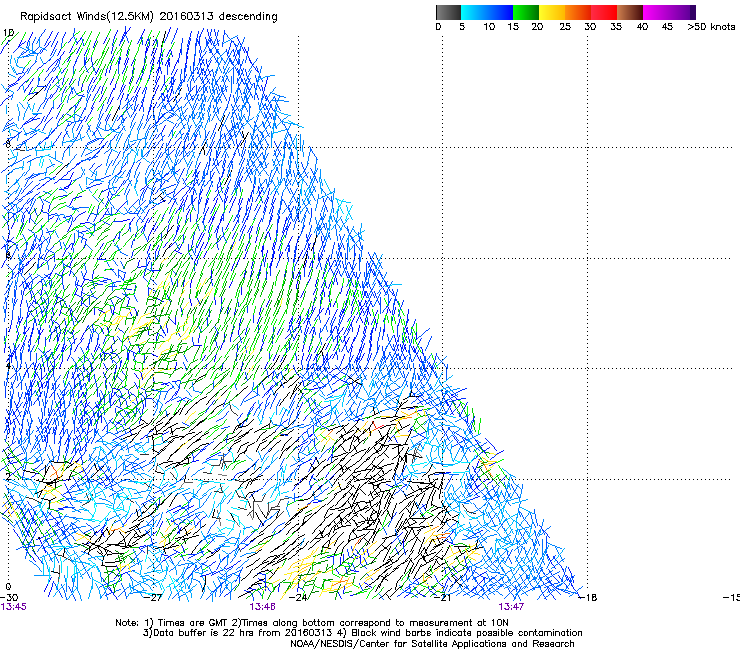The height and width of the screenshot is (650, 740).
Task: Click the '-18' longitude axis label
Action: (x=588, y=598)
